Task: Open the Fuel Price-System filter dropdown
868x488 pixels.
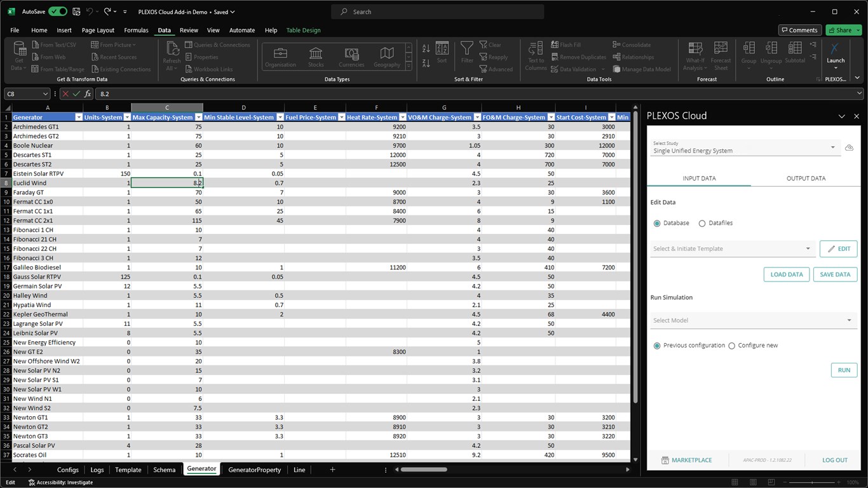Action: pos(342,118)
